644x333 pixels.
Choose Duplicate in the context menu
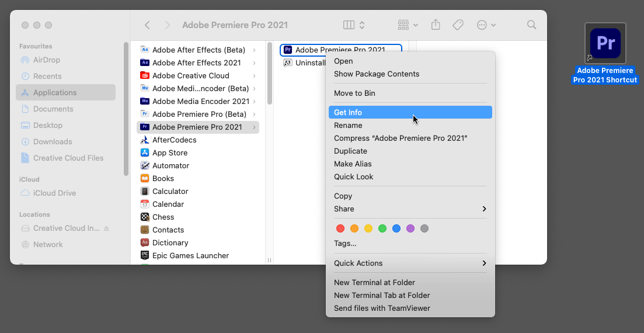[410, 151]
